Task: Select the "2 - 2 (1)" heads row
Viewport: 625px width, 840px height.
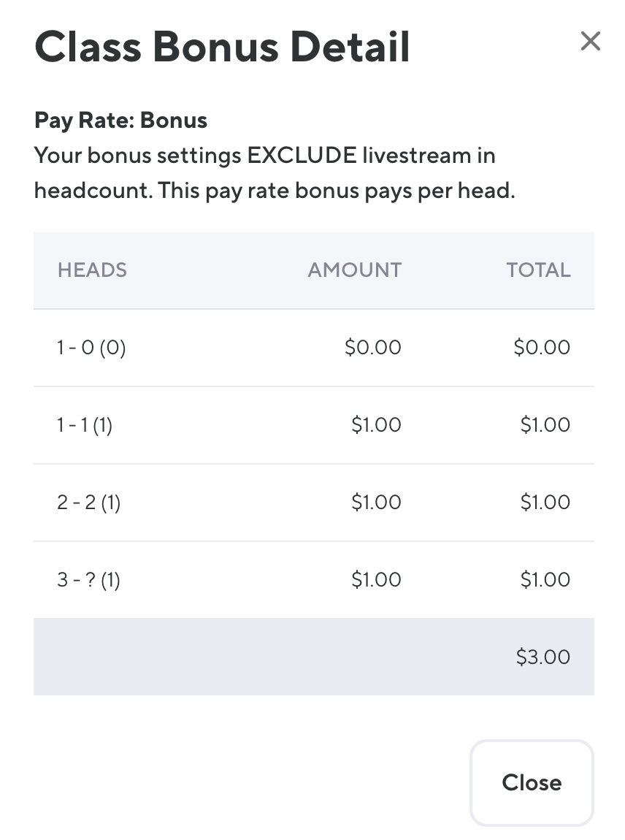Action: [x=88, y=503]
